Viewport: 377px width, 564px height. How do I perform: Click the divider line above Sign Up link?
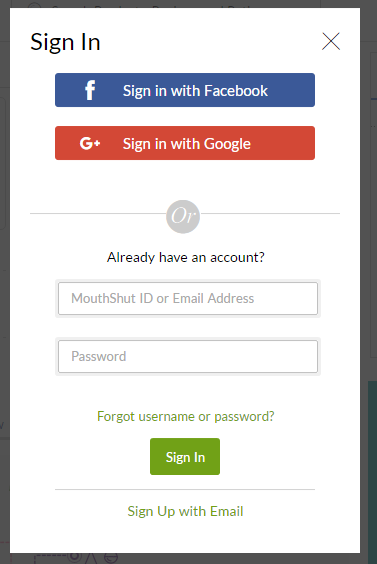(x=185, y=490)
